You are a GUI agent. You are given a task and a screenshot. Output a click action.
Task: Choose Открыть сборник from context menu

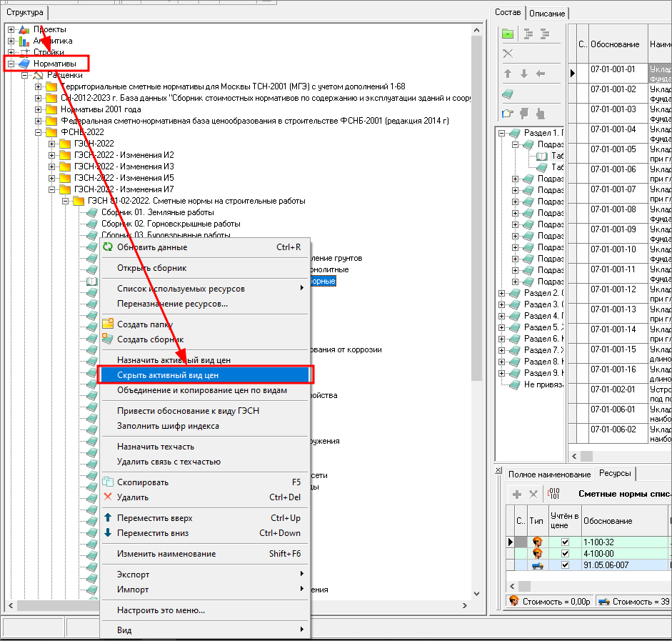151,268
